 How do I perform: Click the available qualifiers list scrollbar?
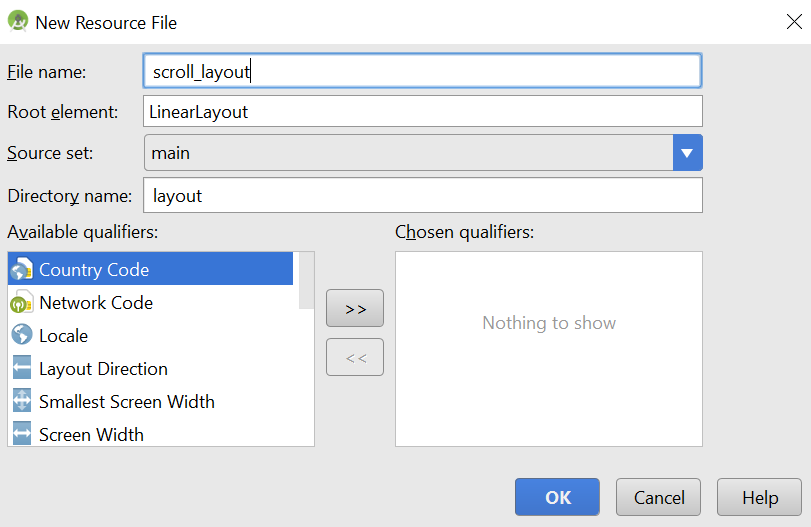pyautogui.click(x=306, y=280)
